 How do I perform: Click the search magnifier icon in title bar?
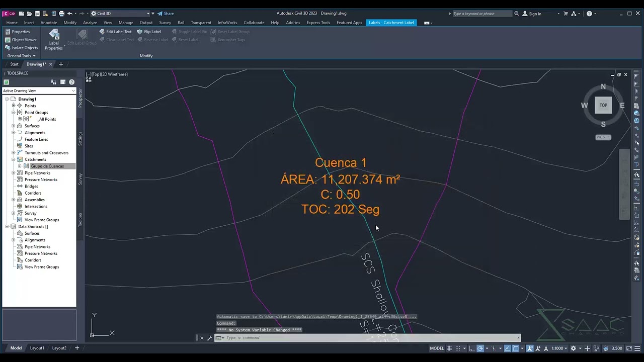point(517,14)
